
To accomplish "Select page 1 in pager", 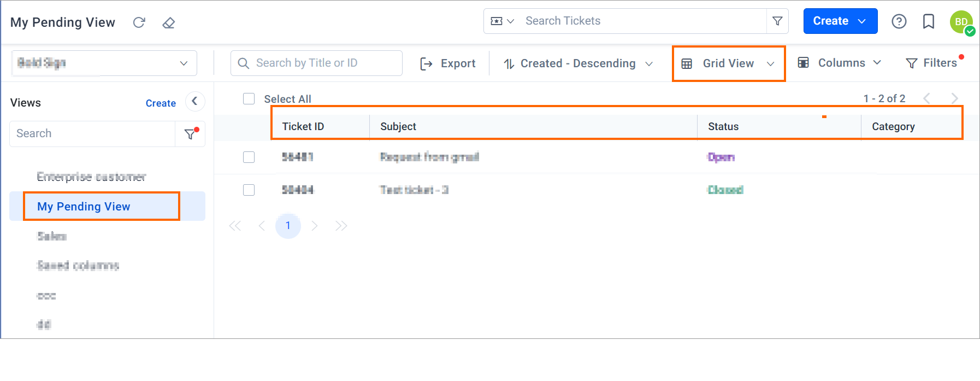I will [x=288, y=226].
